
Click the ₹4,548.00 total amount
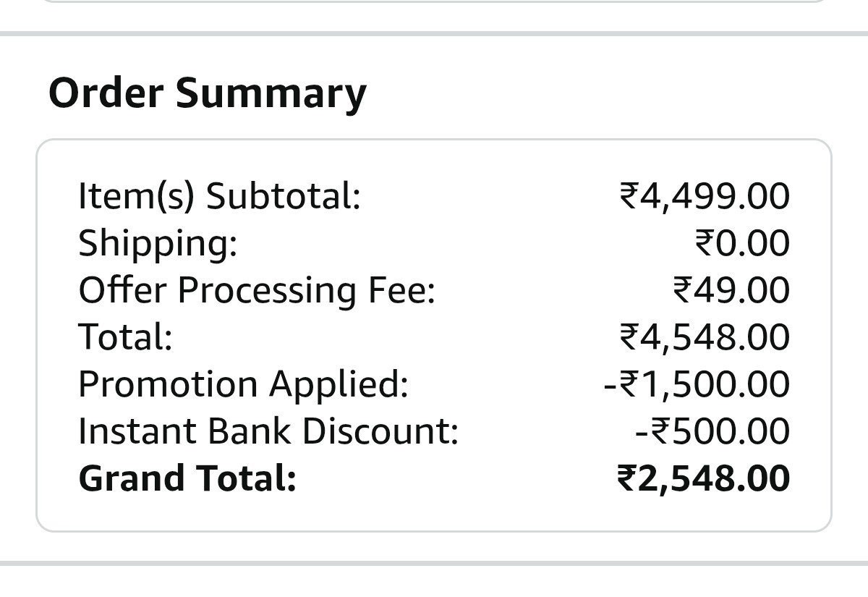tap(705, 336)
